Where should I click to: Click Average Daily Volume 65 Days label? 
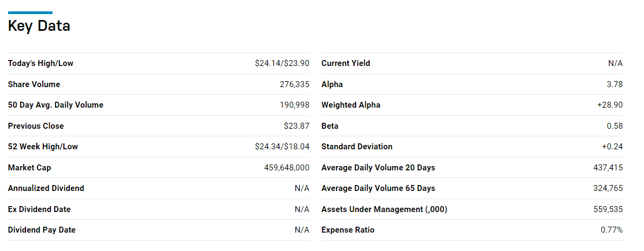[x=378, y=188]
